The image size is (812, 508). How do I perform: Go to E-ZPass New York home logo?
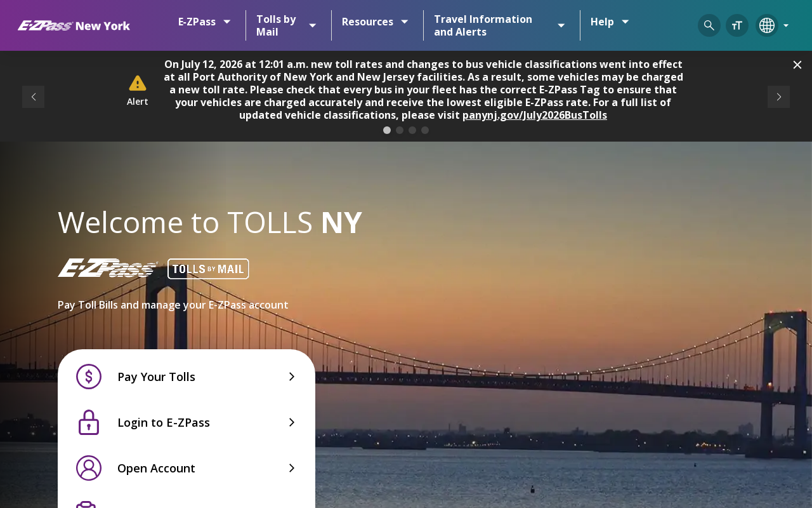(74, 25)
